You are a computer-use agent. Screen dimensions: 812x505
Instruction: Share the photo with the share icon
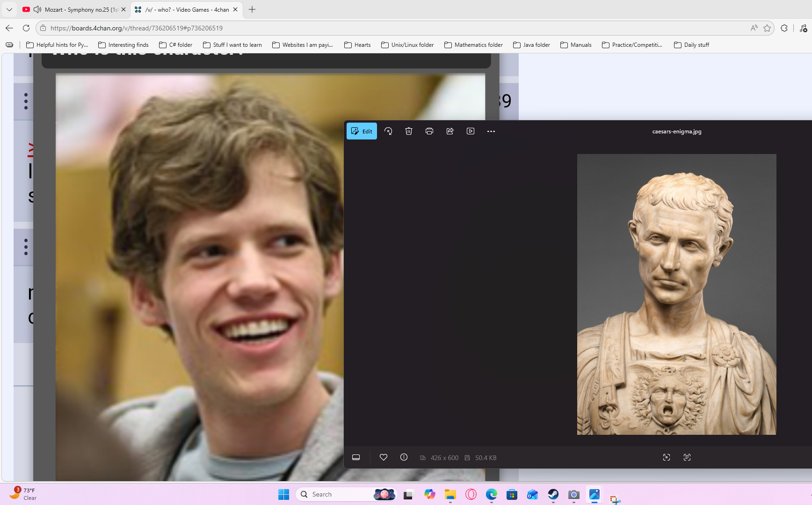[x=450, y=132]
